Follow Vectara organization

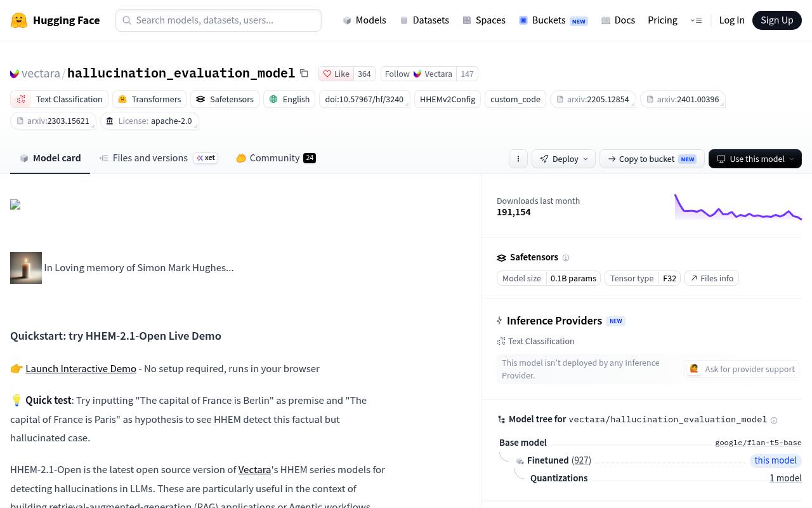coord(419,74)
